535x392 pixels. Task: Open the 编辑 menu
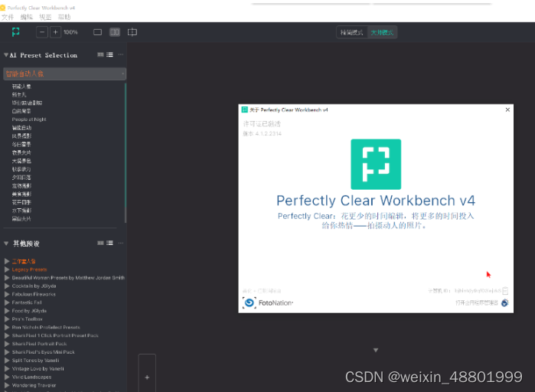pyautogui.click(x=26, y=17)
